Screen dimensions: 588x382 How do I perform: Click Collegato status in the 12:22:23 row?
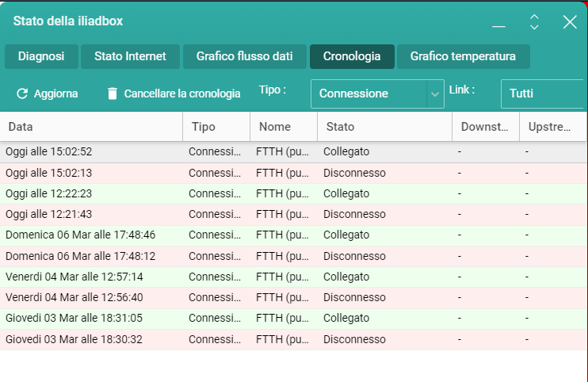346,194
